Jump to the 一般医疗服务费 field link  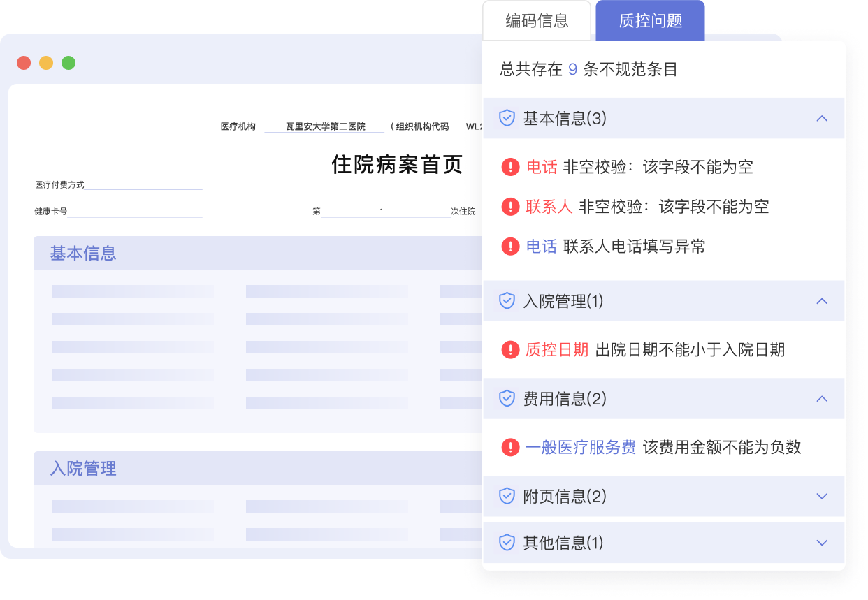(580, 447)
